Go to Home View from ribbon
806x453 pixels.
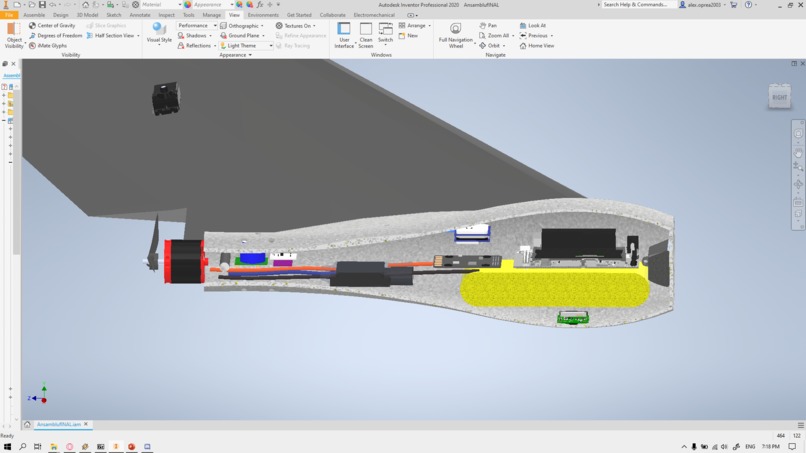point(537,46)
